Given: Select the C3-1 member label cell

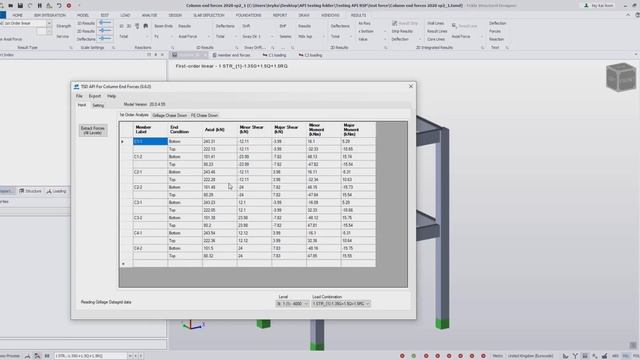Looking at the screenshot, I should (x=150, y=202).
